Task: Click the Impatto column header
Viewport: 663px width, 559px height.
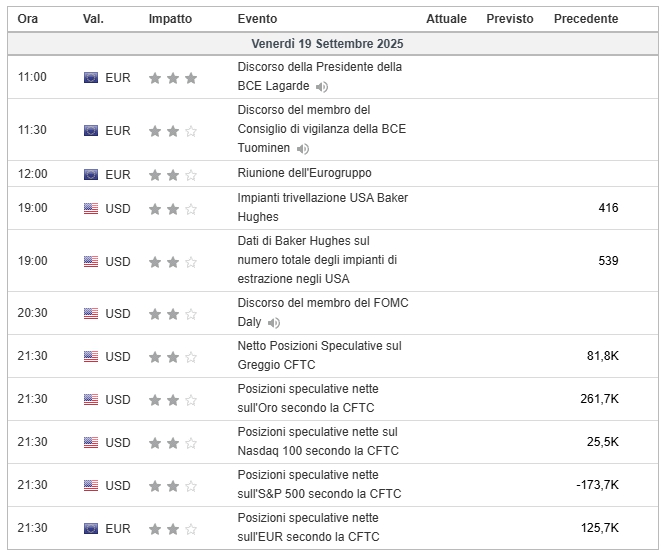Action: 172,19
